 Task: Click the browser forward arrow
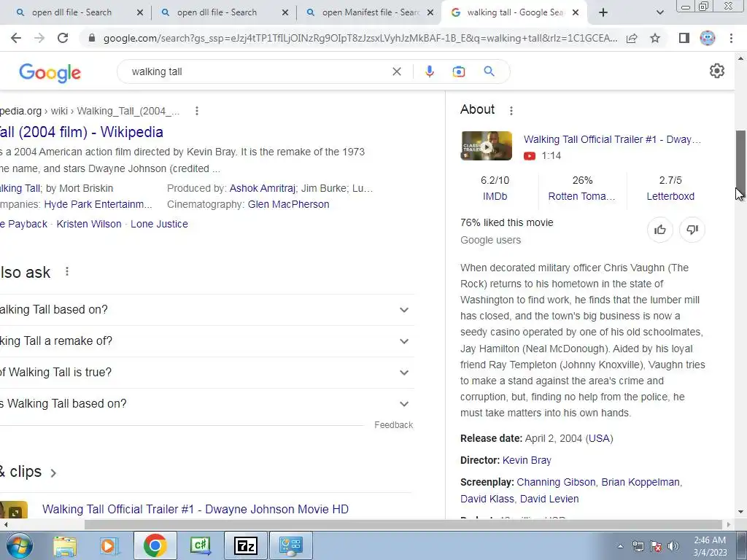coord(39,38)
